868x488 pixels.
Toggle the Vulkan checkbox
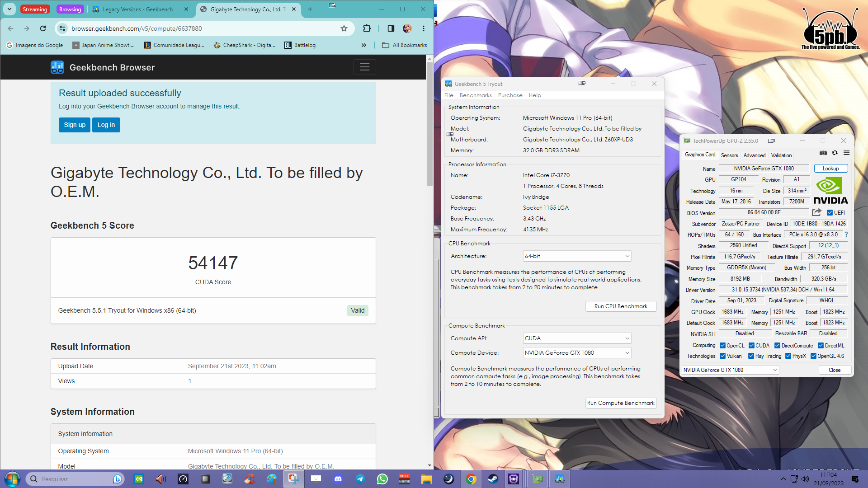coord(722,356)
